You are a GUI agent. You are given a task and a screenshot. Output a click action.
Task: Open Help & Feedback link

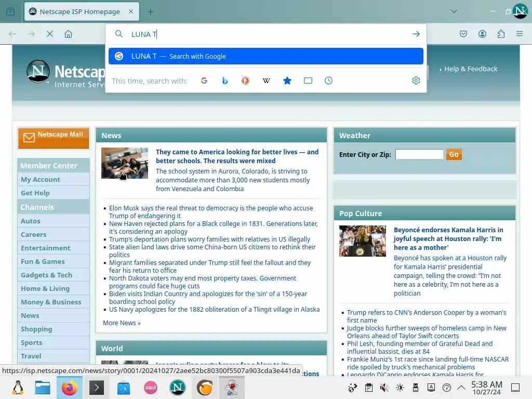click(x=471, y=69)
